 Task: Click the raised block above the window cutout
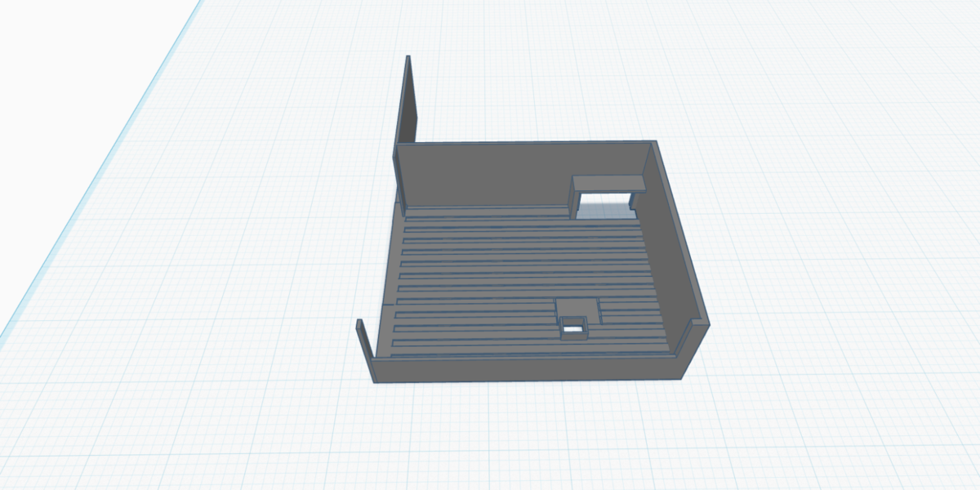pos(608,182)
